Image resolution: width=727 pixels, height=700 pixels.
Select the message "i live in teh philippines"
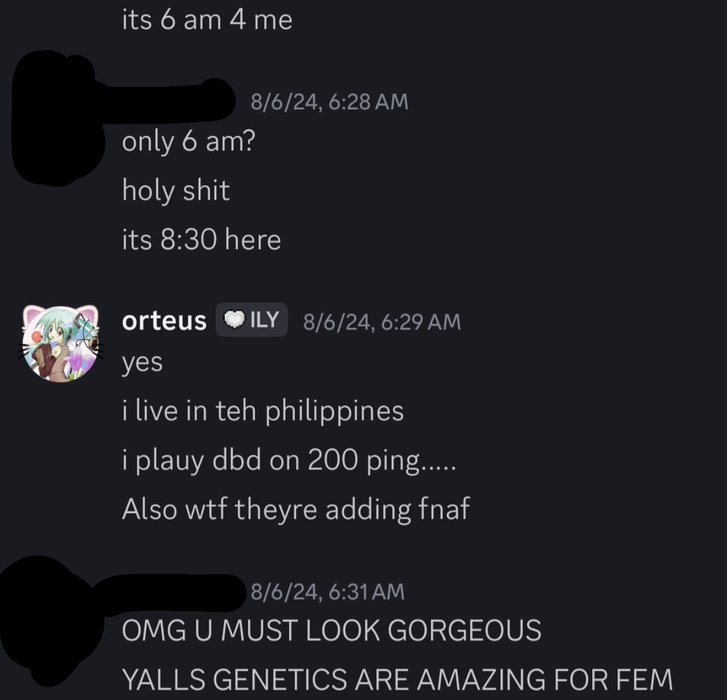point(263,411)
